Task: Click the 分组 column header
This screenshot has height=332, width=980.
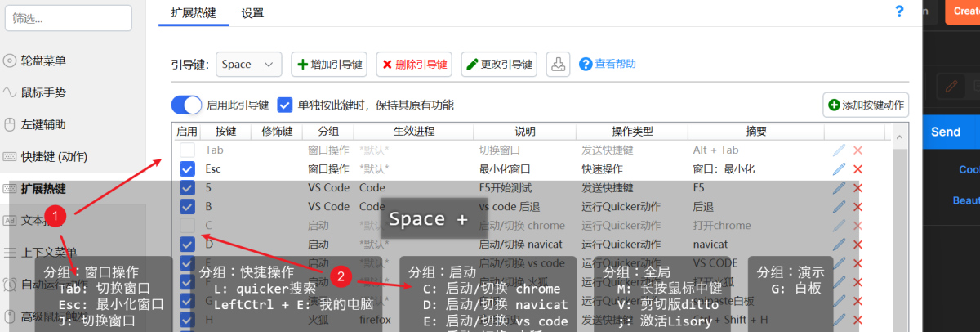Action: pos(329,131)
